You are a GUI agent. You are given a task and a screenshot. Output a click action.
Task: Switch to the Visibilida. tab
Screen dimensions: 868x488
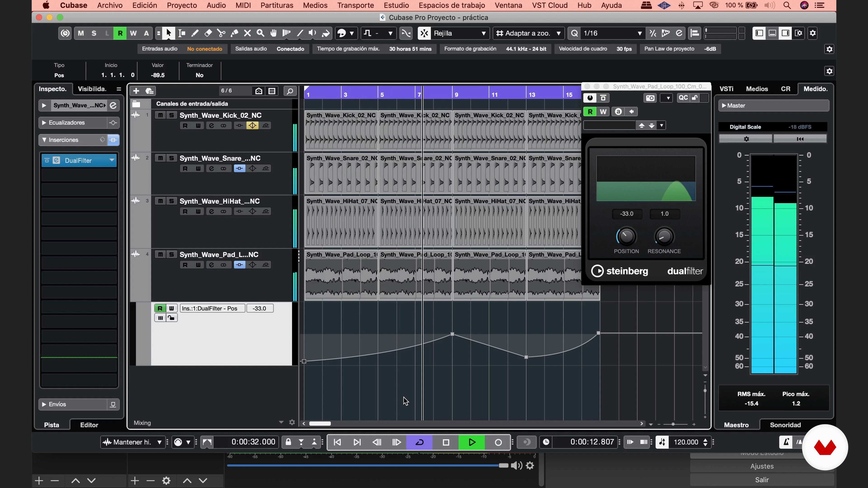click(92, 89)
